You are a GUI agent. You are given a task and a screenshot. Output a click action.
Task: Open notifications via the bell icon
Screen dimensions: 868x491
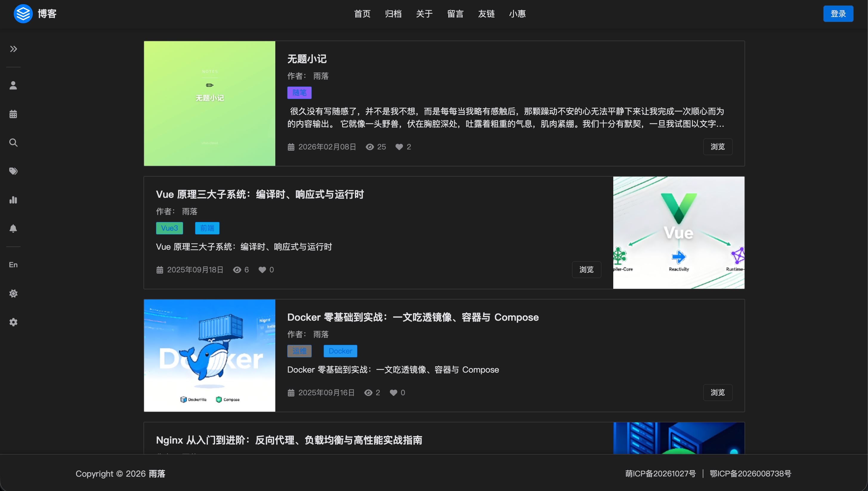click(13, 228)
